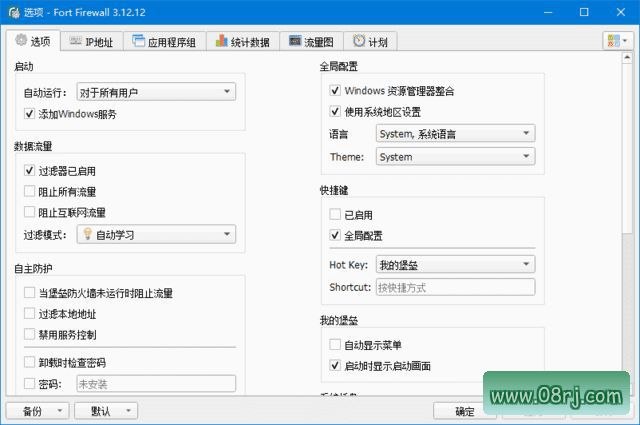Viewport: 640px width, 425px height.
Task: Check 禁用服务控制 option
Action: 29,334
